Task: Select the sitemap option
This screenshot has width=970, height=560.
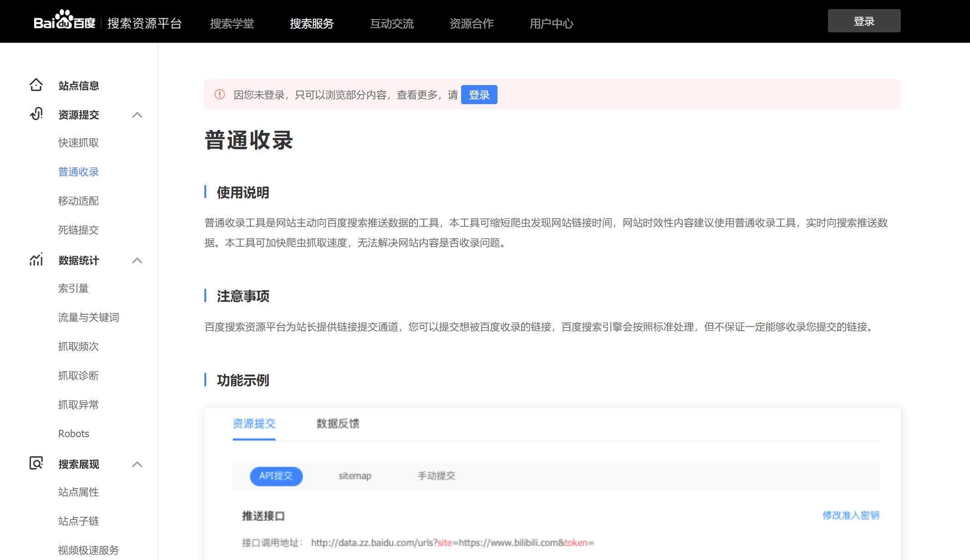Action: click(x=355, y=476)
